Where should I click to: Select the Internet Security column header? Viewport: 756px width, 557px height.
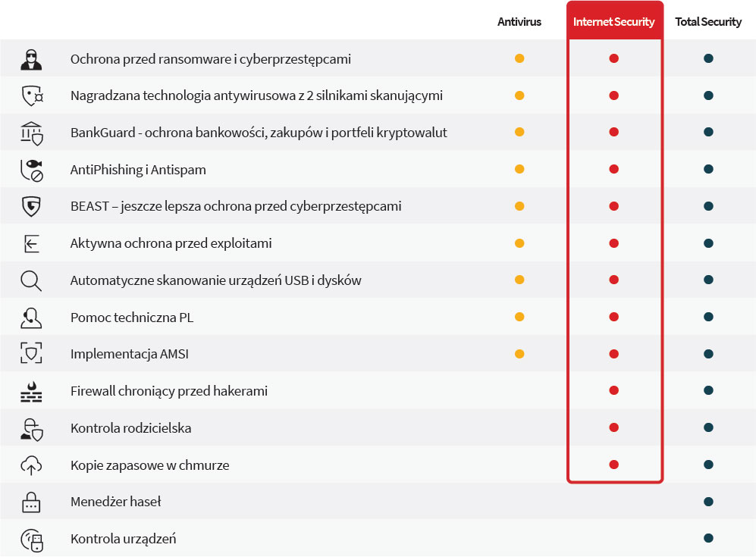[614, 22]
